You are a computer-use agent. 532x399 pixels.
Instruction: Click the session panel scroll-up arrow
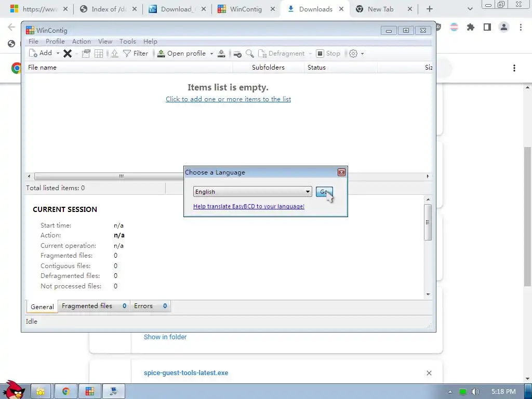coord(428,199)
